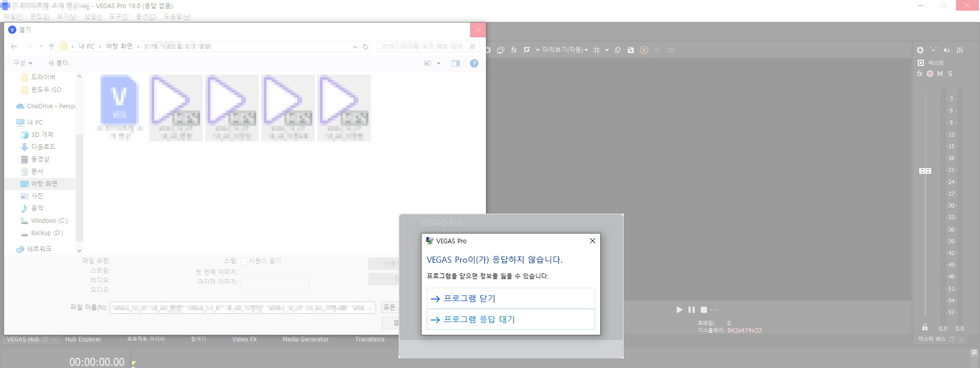Toggle the master fader lock icon
This screenshot has height=368, width=980.
point(925,327)
